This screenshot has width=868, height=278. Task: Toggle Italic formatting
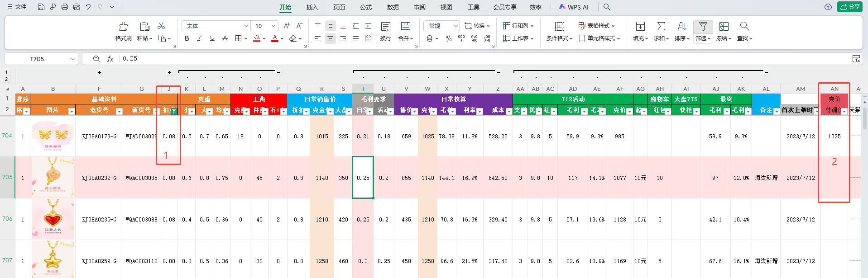point(199,39)
